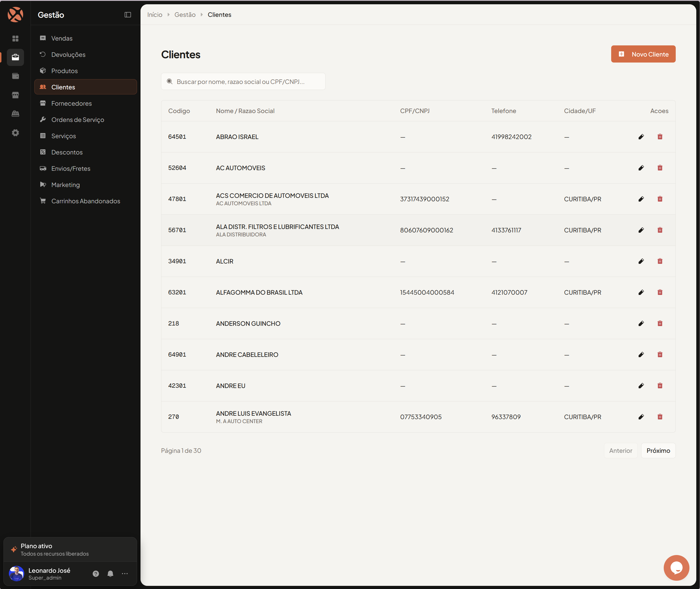The height and width of the screenshot is (589, 700).
Task: Open Leonardo José's profile avatar
Action: [x=16, y=574]
